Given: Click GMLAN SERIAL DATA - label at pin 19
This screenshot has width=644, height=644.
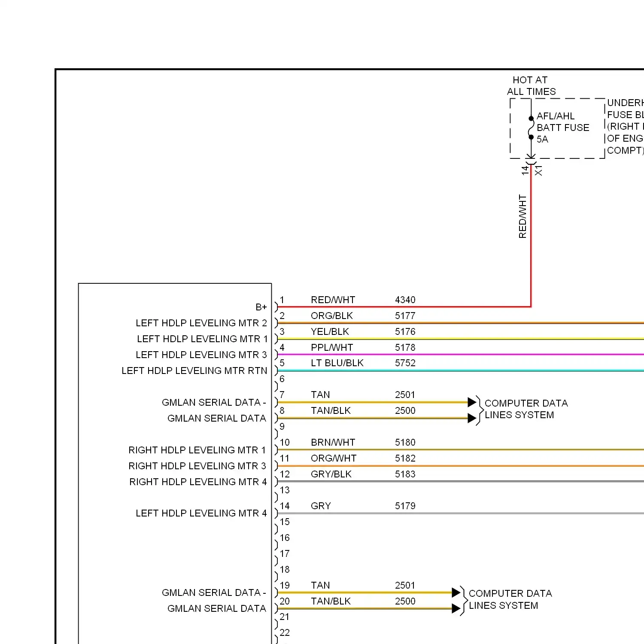Looking at the screenshot, I should [214, 592].
